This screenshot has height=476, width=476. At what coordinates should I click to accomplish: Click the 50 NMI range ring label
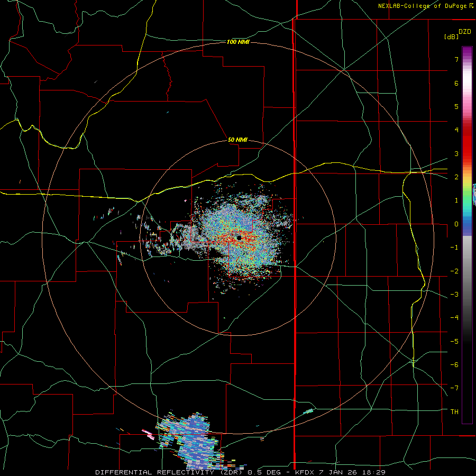pyautogui.click(x=237, y=140)
